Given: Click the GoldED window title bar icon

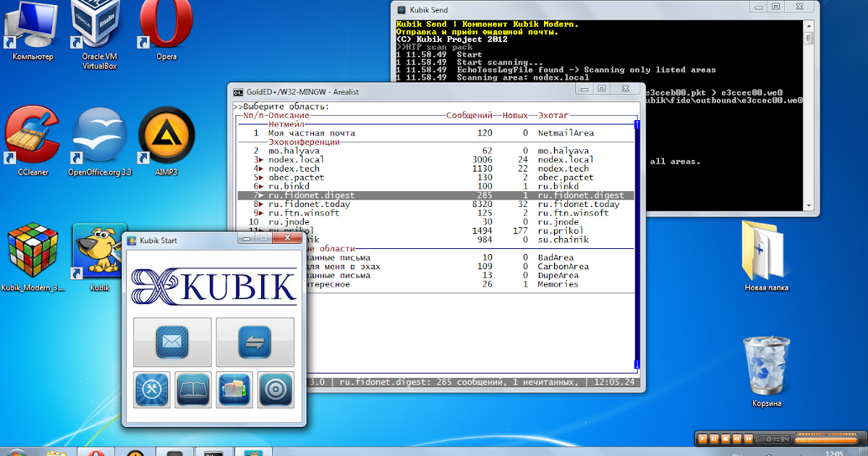Looking at the screenshot, I should pyautogui.click(x=238, y=92).
